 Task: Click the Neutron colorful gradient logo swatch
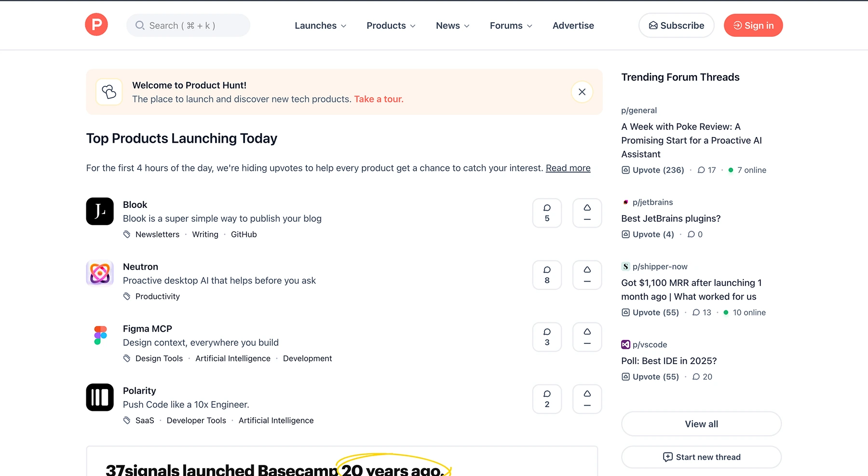[x=99, y=273]
